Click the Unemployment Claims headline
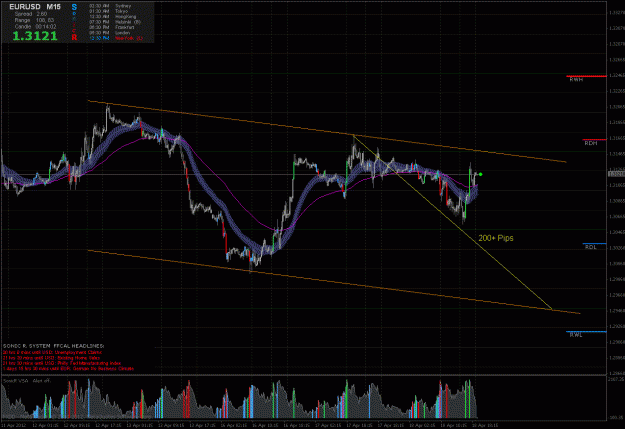The width and height of the screenshot is (625, 429). [52, 352]
